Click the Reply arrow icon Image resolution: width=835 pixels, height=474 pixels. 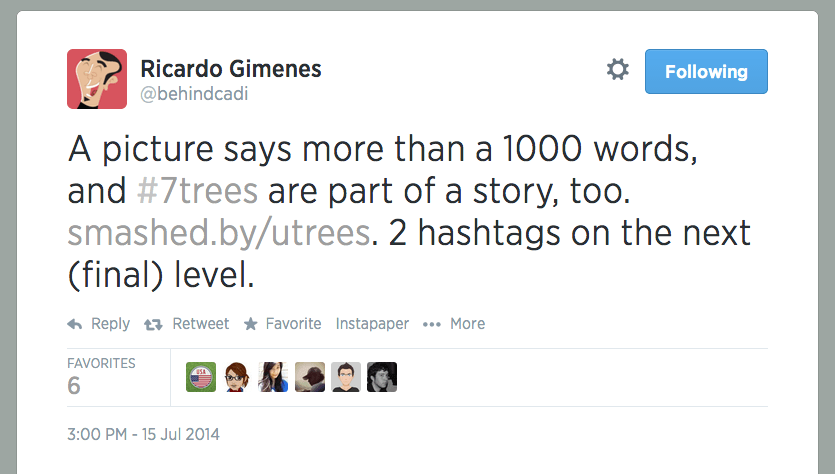(x=75, y=324)
